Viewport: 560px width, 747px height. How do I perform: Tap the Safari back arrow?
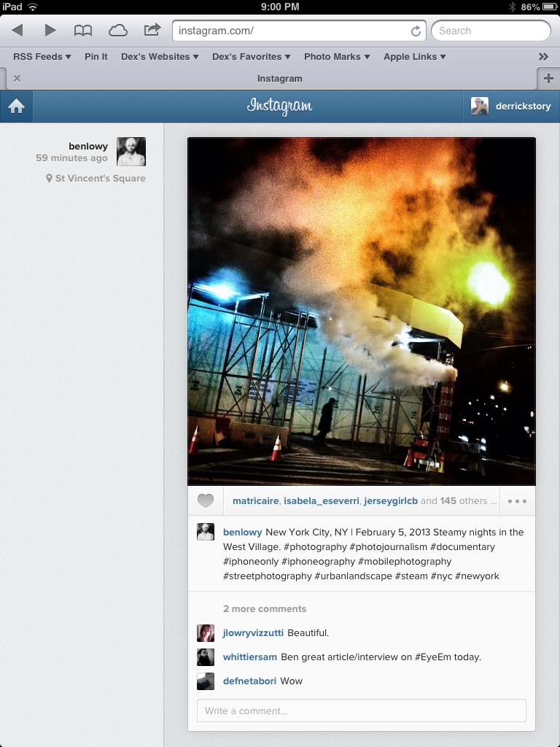pos(17,31)
